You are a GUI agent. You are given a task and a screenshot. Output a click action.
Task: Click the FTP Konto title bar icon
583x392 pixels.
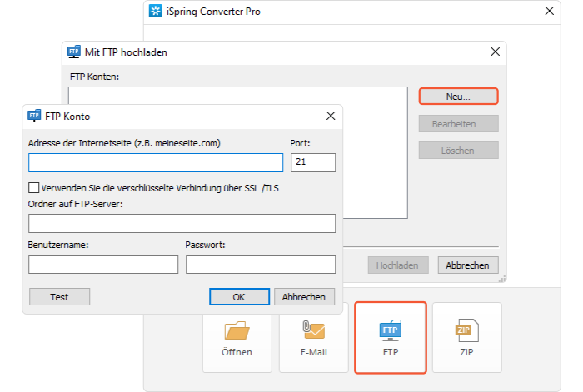[x=34, y=117]
